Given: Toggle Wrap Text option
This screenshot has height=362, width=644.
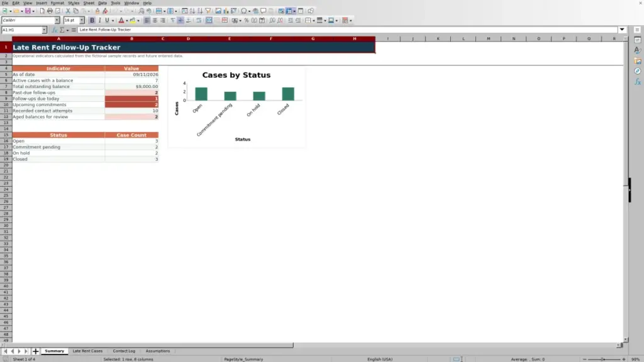Looking at the screenshot, I should click(199, 20).
